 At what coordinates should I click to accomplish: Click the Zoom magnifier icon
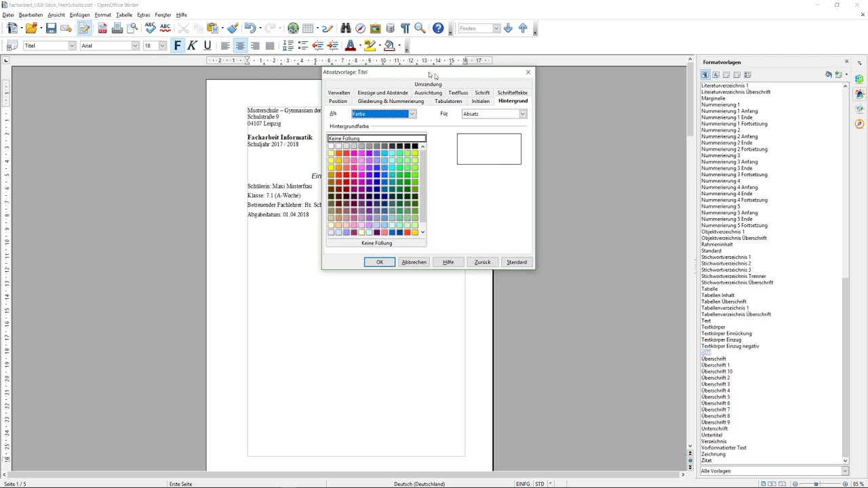click(x=420, y=28)
